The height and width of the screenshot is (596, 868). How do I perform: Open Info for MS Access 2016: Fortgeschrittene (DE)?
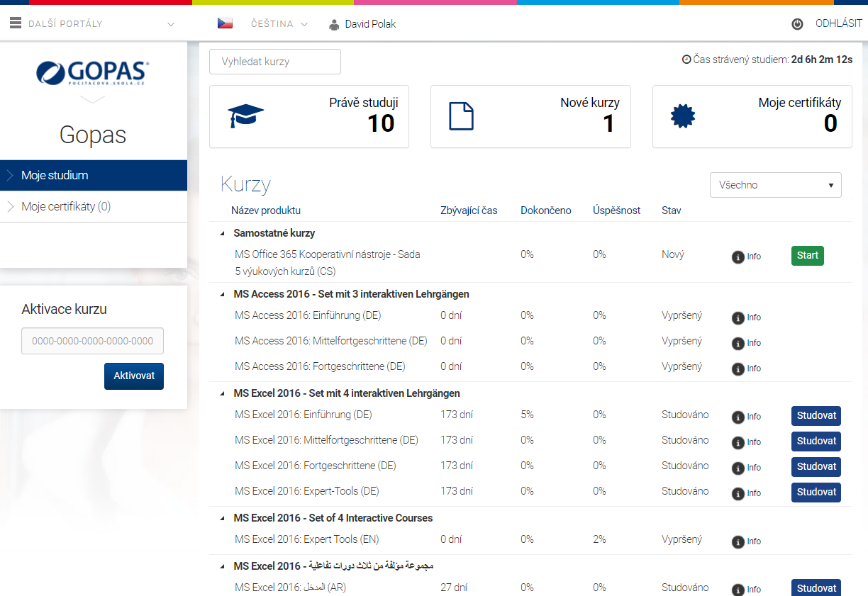pyautogui.click(x=746, y=369)
